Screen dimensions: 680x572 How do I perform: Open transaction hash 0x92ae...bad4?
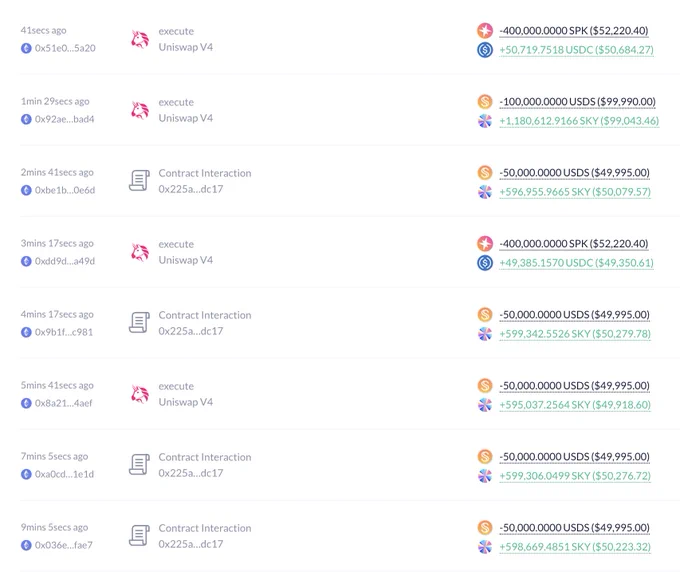65,119
